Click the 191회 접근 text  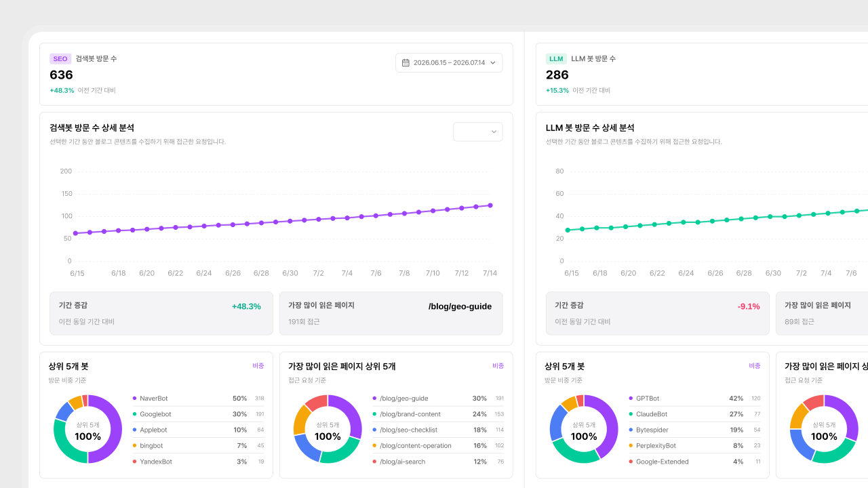coord(304,322)
